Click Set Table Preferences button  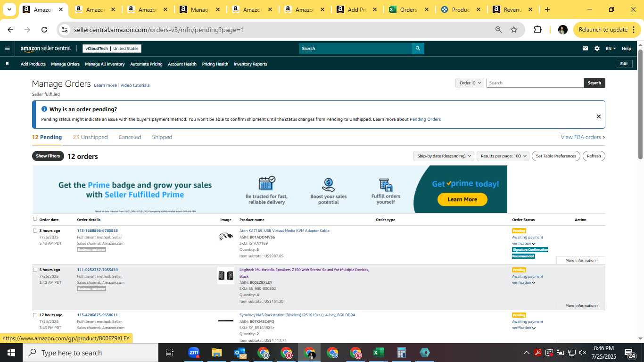(x=556, y=156)
